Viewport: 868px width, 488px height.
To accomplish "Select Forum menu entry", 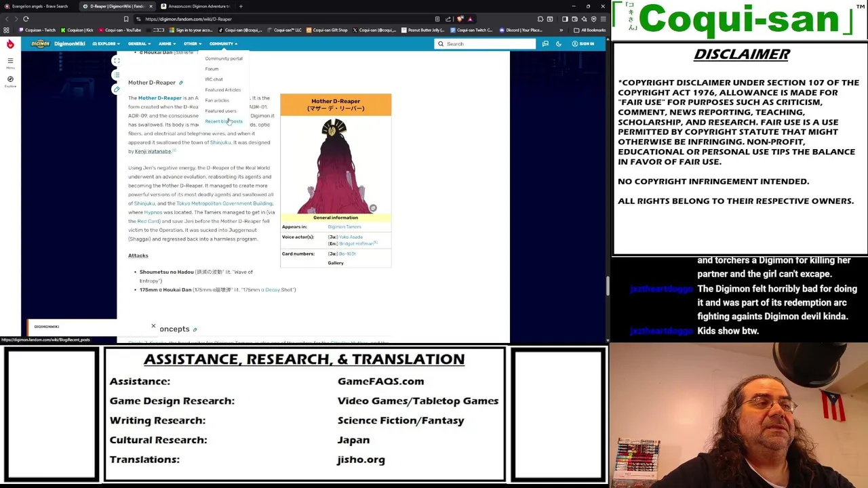I will coord(212,69).
